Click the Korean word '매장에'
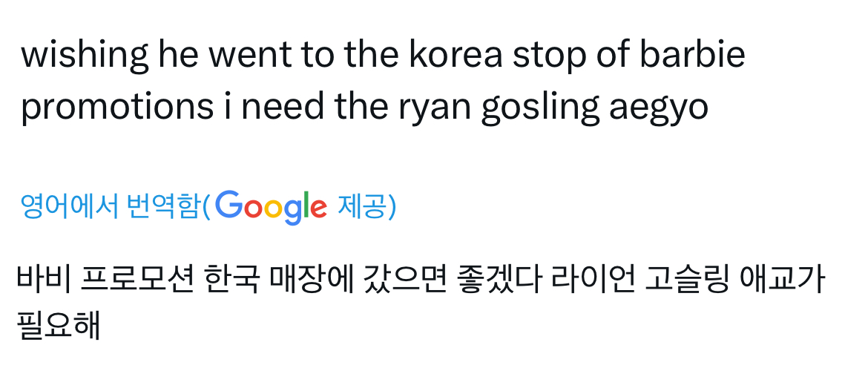Screen dimensions: 868x391 [311, 280]
